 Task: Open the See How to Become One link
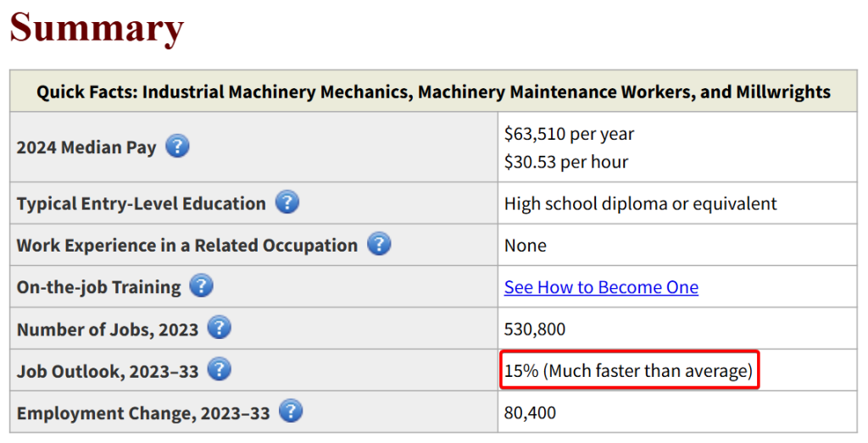601,287
